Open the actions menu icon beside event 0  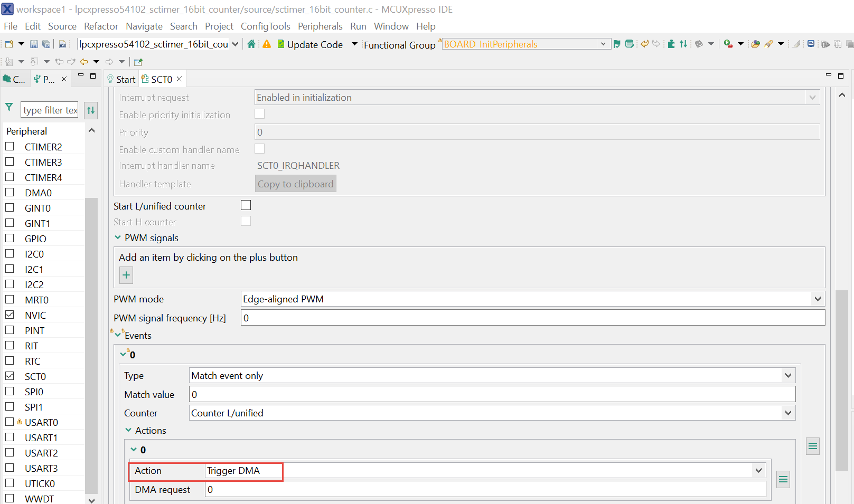[x=812, y=446]
